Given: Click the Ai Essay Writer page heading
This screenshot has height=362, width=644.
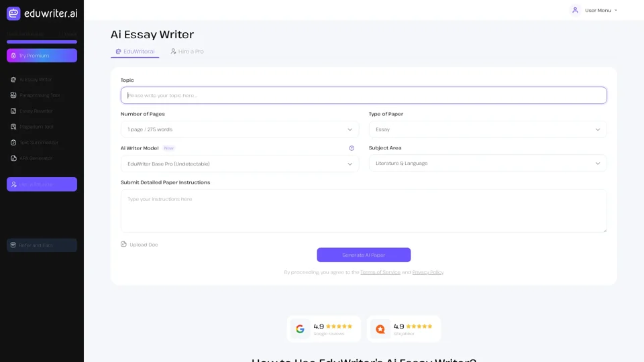Looking at the screenshot, I should pyautogui.click(x=152, y=34).
